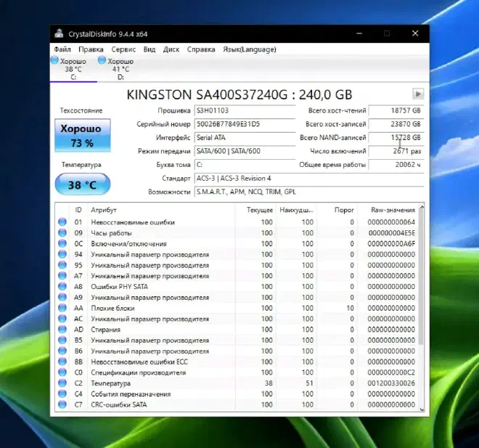Image resolution: width=479 pixels, height=448 pixels.
Task: Click the status dot for Плохие блоки
Action: [62, 308]
